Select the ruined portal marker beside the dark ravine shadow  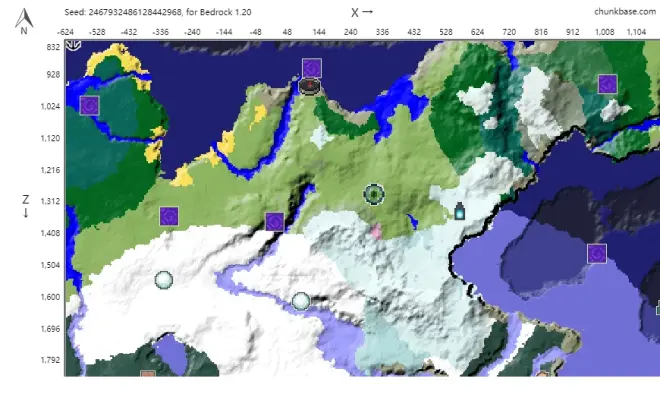(274, 221)
